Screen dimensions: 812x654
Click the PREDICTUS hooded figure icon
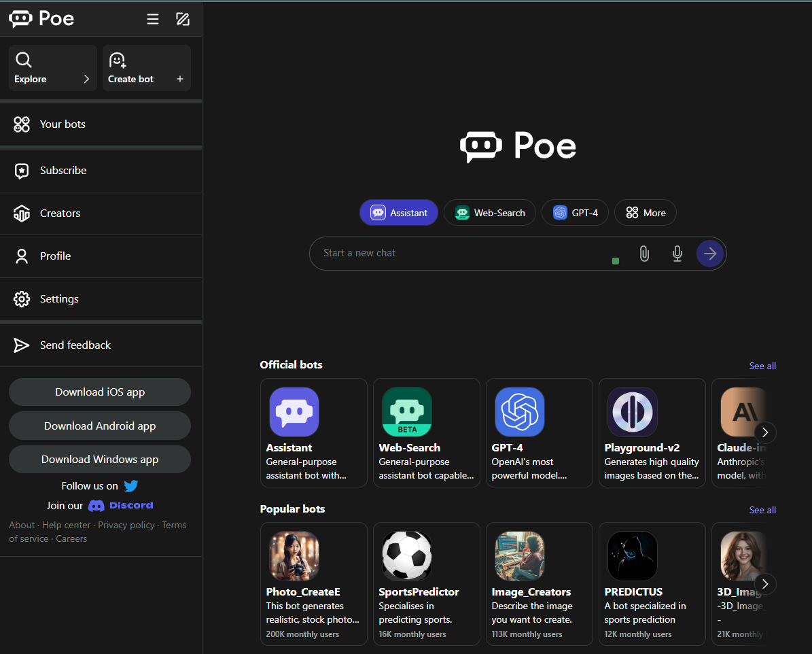633,556
